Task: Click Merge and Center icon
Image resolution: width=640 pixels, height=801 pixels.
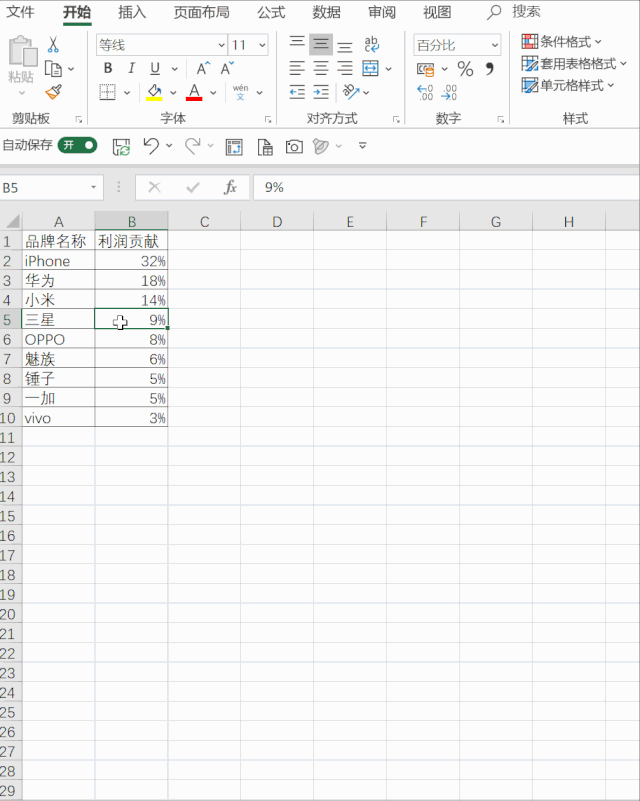Action: click(x=370, y=68)
